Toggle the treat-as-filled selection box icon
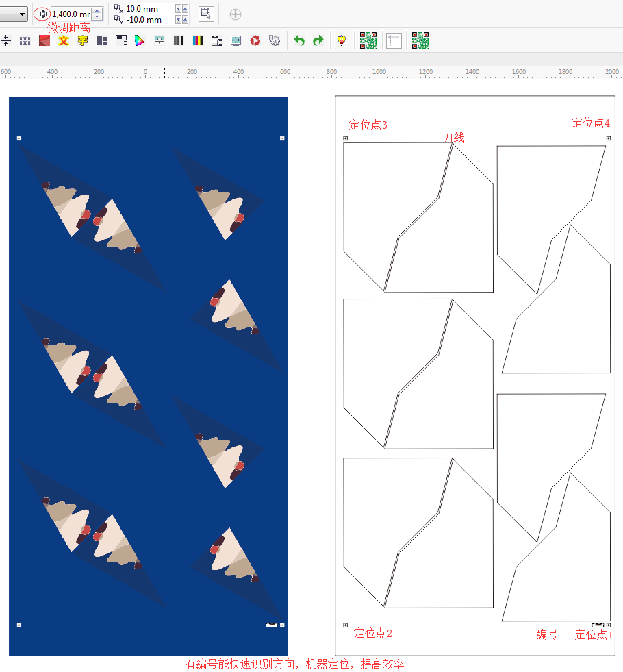623x672 pixels. (205, 14)
